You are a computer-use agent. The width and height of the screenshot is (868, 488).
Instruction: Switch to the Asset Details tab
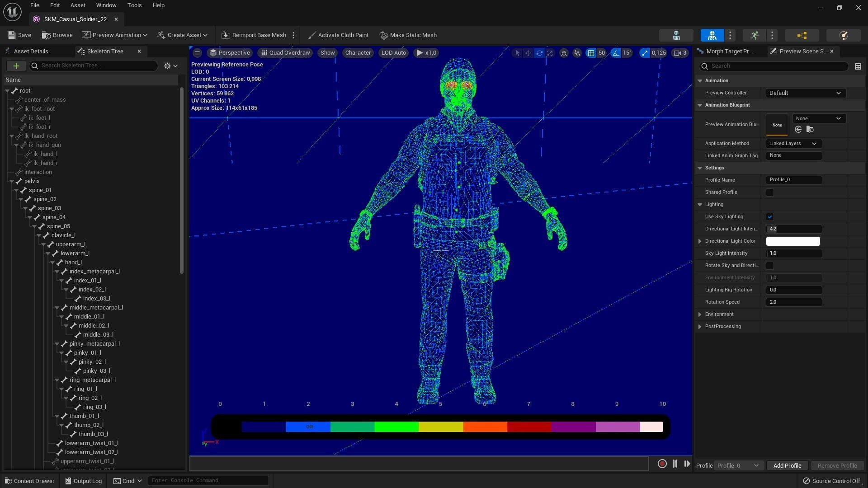pyautogui.click(x=30, y=52)
